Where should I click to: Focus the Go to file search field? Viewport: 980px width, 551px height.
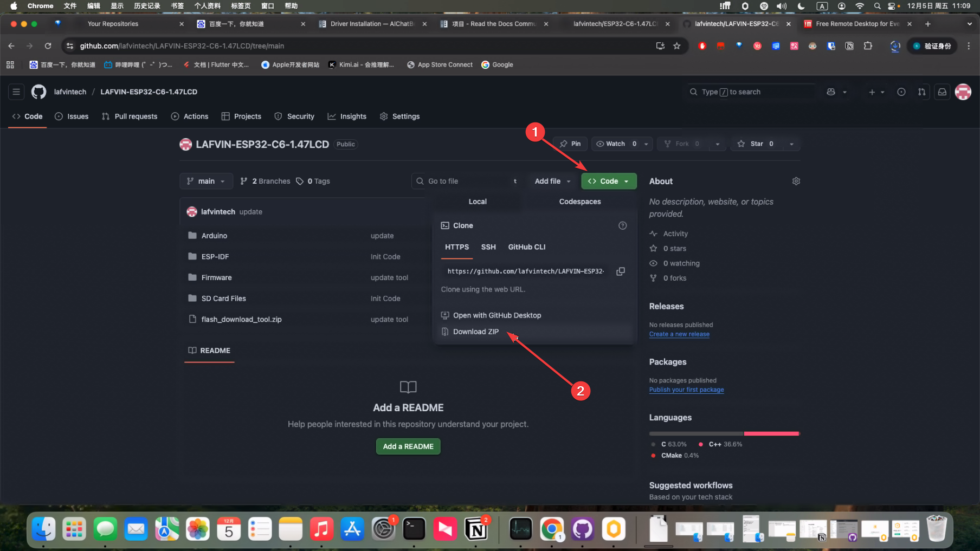pos(468,181)
